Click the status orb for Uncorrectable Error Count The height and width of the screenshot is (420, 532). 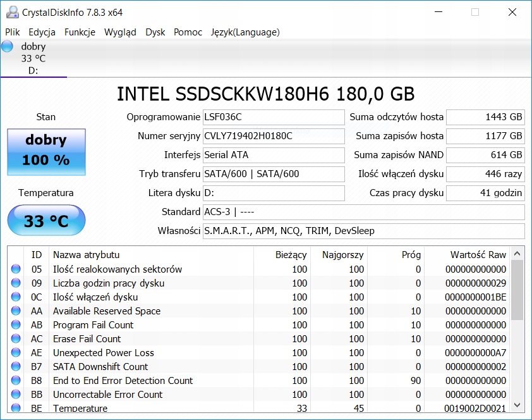tap(16, 394)
